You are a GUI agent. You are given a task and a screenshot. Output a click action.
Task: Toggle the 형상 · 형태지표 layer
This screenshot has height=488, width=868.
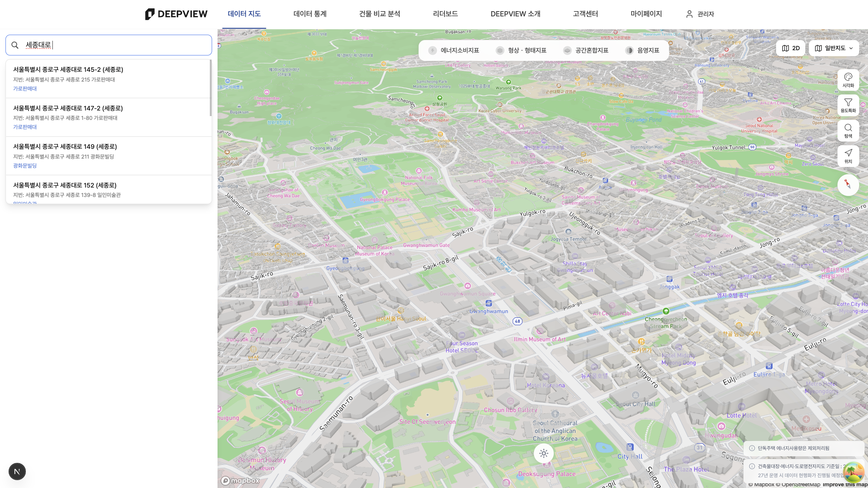click(521, 51)
